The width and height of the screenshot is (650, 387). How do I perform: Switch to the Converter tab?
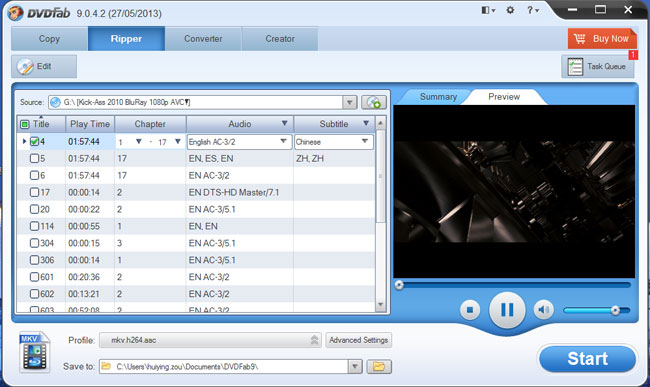(x=203, y=39)
